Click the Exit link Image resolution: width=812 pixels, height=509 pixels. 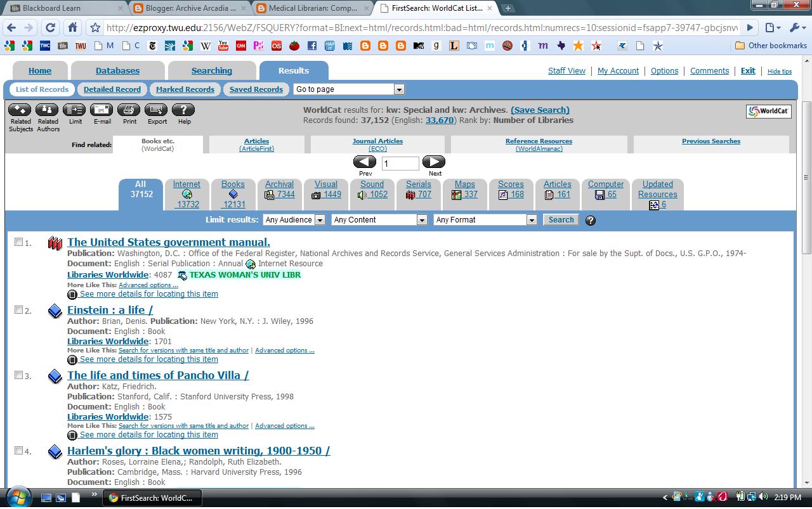pos(748,71)
